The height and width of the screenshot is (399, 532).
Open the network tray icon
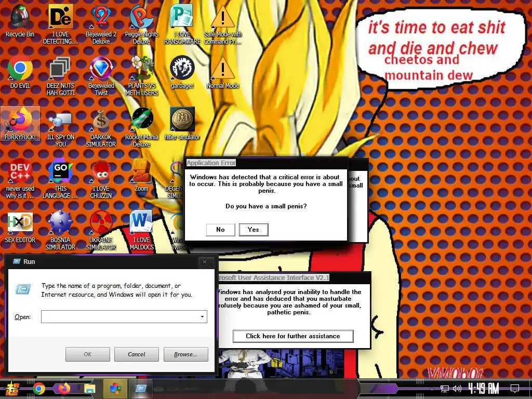coord(445,389)
